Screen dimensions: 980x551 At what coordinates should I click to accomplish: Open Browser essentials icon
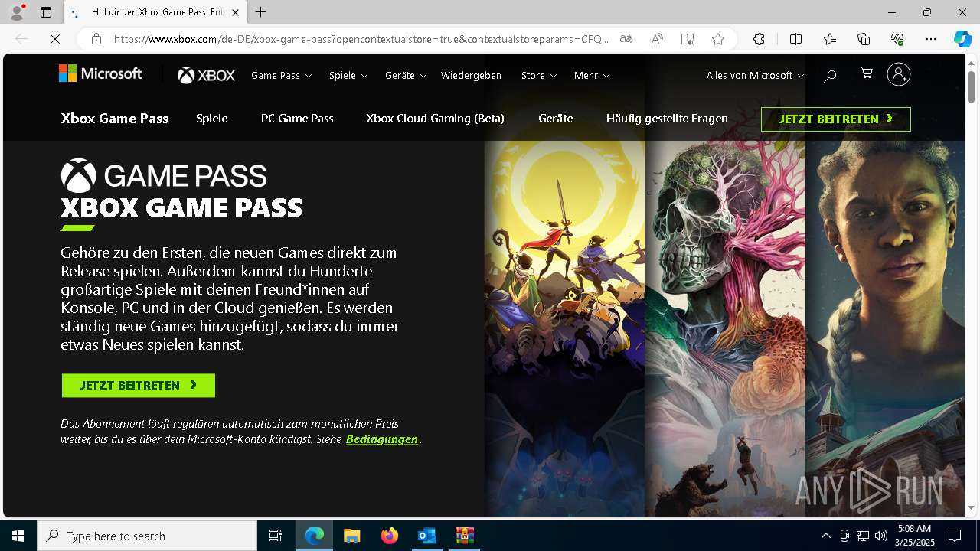[x=897, y=39]
